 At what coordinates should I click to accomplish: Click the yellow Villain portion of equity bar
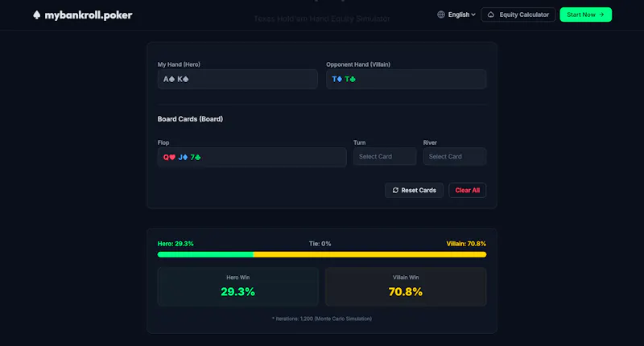tap(369, 254)
